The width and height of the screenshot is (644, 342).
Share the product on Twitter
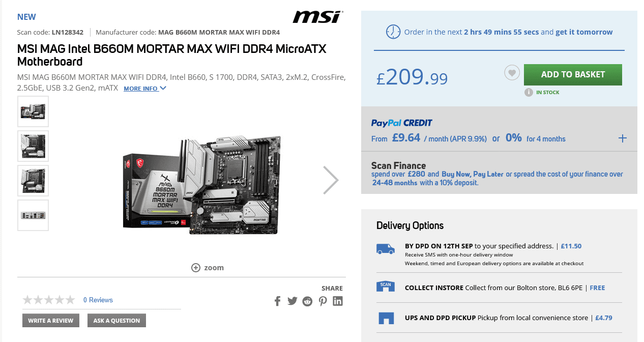(x=292, y=301)
